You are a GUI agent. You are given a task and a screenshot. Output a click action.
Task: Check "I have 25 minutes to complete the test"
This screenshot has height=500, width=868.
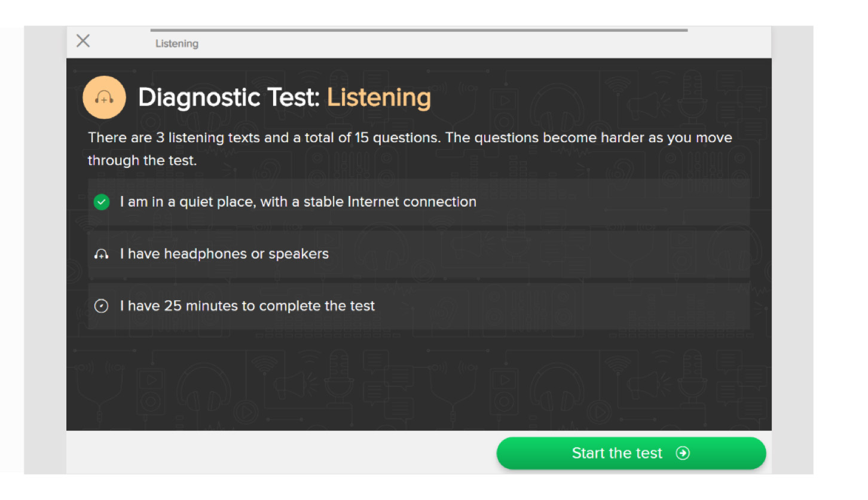coord(418,306)
